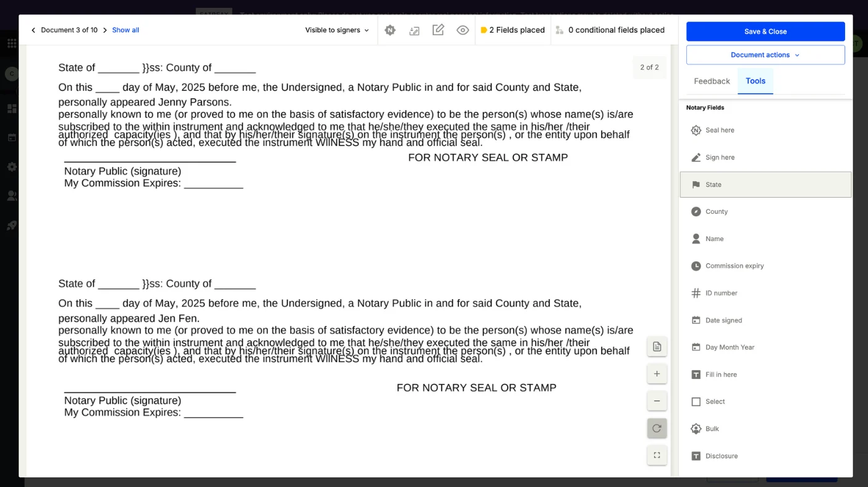
Task: Open apps grid icon in background window
Action: click(12, 43)
